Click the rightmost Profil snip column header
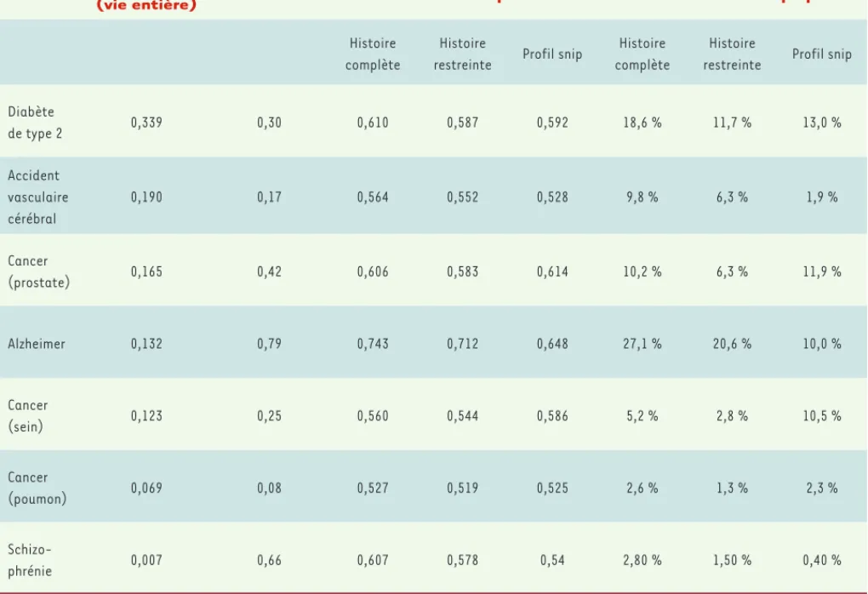The image size is (868, 594). (x=822, y=54)
